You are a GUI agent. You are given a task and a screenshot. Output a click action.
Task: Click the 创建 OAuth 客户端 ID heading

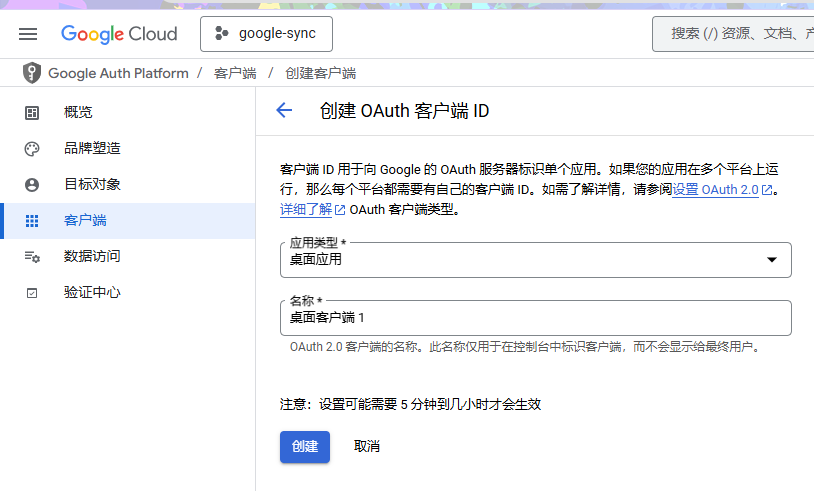click(404, 111)
